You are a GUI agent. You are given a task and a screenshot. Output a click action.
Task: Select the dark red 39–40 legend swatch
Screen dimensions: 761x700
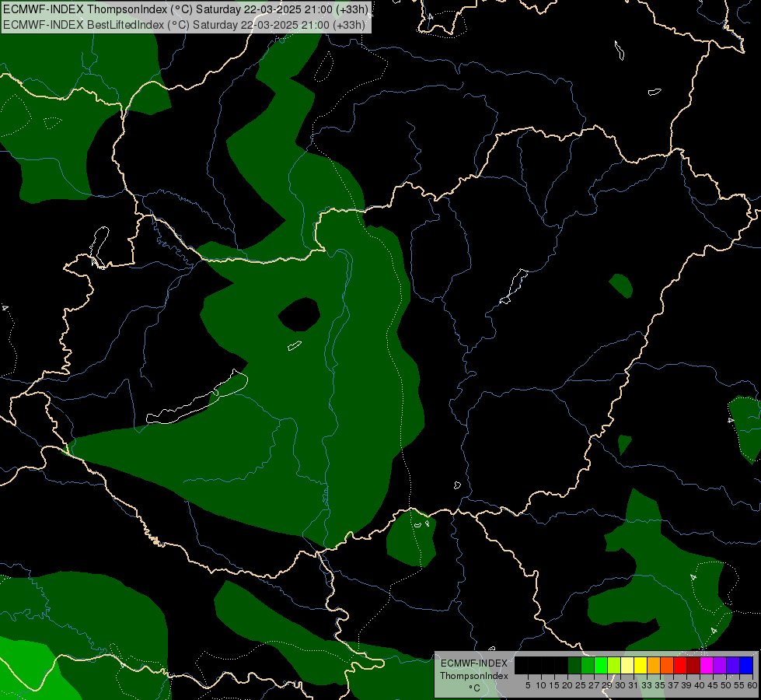(693, 665)
